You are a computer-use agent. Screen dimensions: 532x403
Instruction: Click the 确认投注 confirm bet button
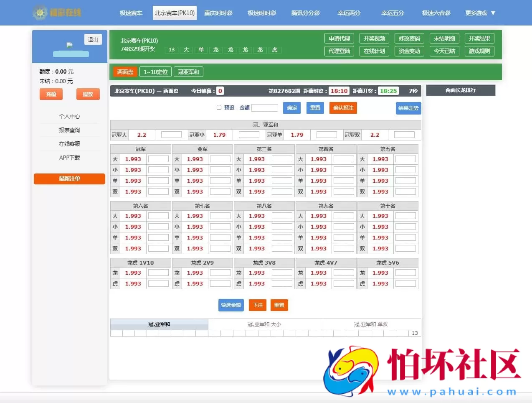click(343, 107)
